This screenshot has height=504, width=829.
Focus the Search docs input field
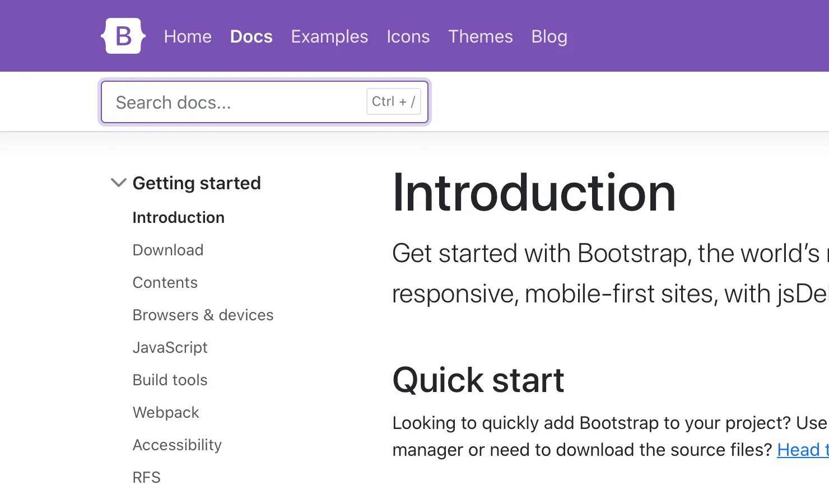(x=265, y=102)
